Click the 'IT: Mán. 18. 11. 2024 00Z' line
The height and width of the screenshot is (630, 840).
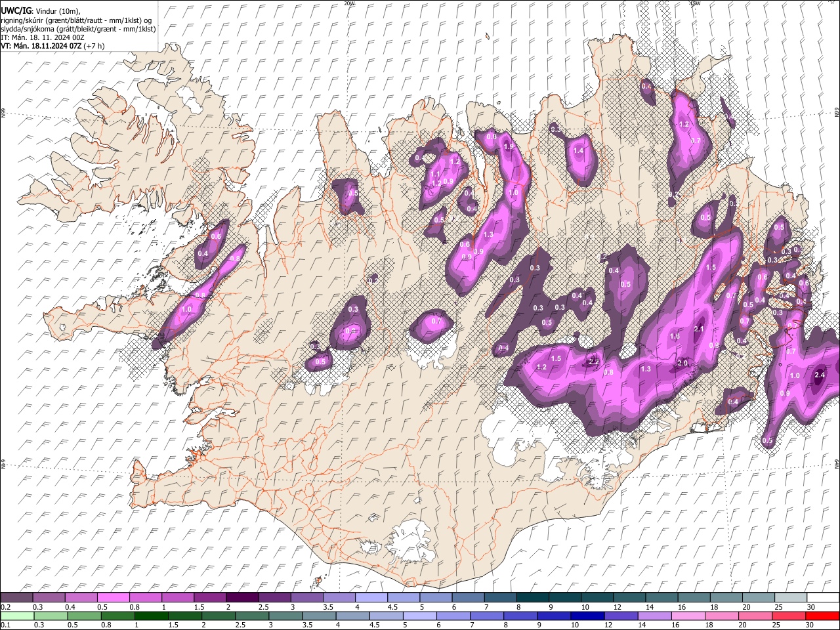(x=43, y=37)
